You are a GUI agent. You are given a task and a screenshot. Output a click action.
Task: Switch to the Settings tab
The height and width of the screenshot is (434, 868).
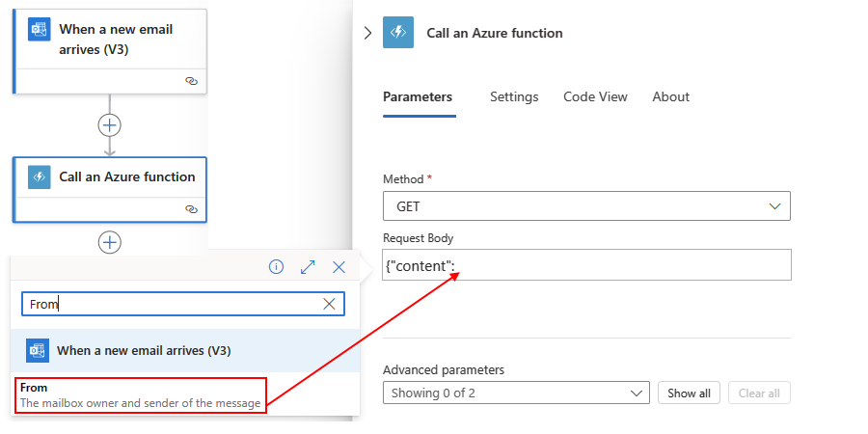[514, 96]
